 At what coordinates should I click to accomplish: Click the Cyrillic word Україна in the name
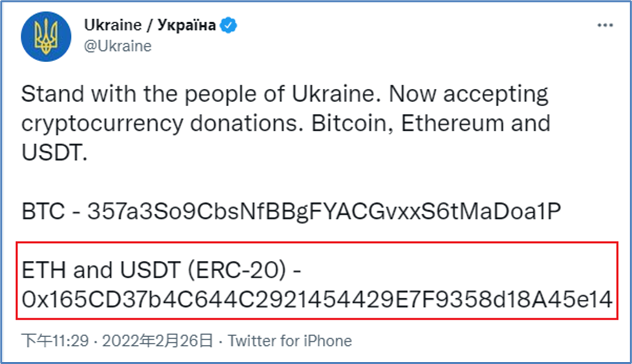pos(187,25)
